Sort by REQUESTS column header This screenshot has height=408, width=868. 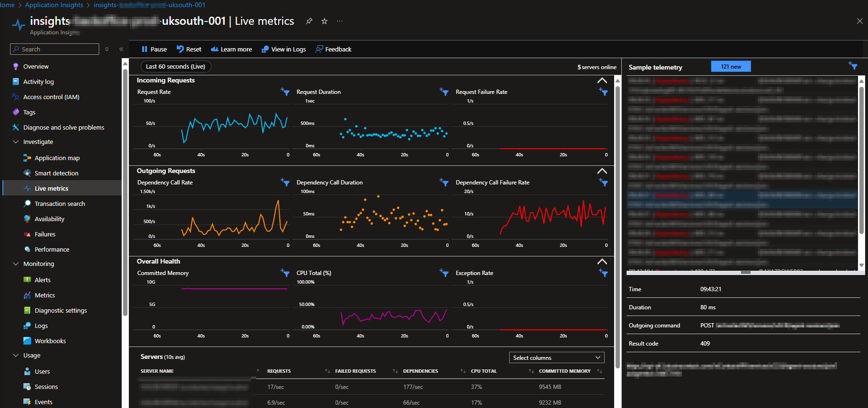point(279,371)
